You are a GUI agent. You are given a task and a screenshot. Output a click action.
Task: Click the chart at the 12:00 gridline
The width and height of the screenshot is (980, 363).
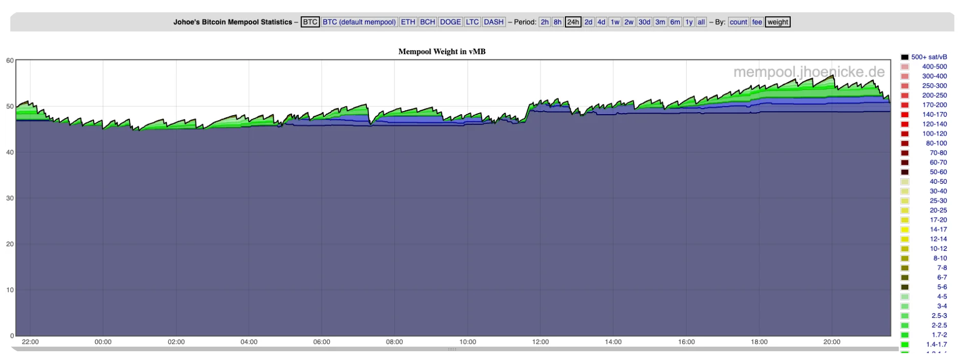click(540, 205)
